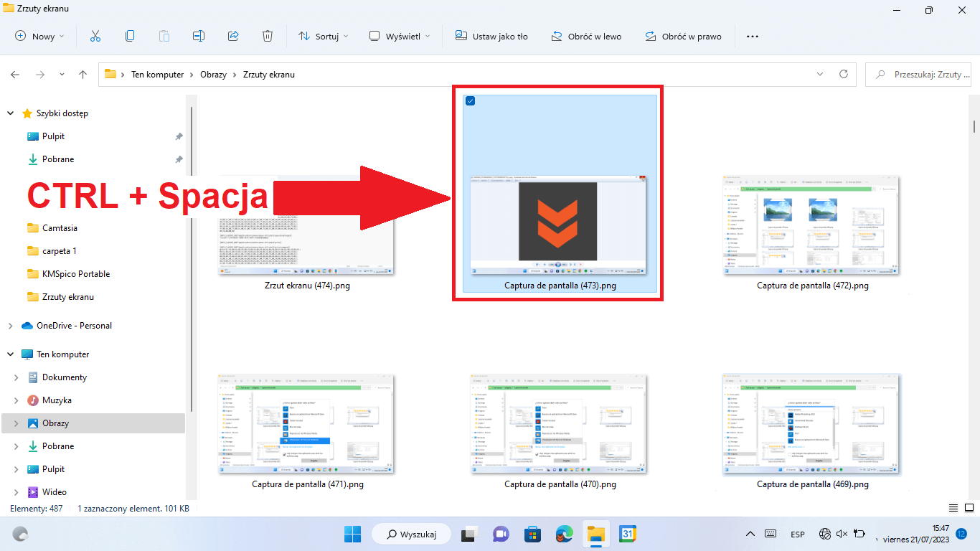Open the Calendar app on taskbar
The width and height of the screenshot is (980, 551).
pos(628,534)
